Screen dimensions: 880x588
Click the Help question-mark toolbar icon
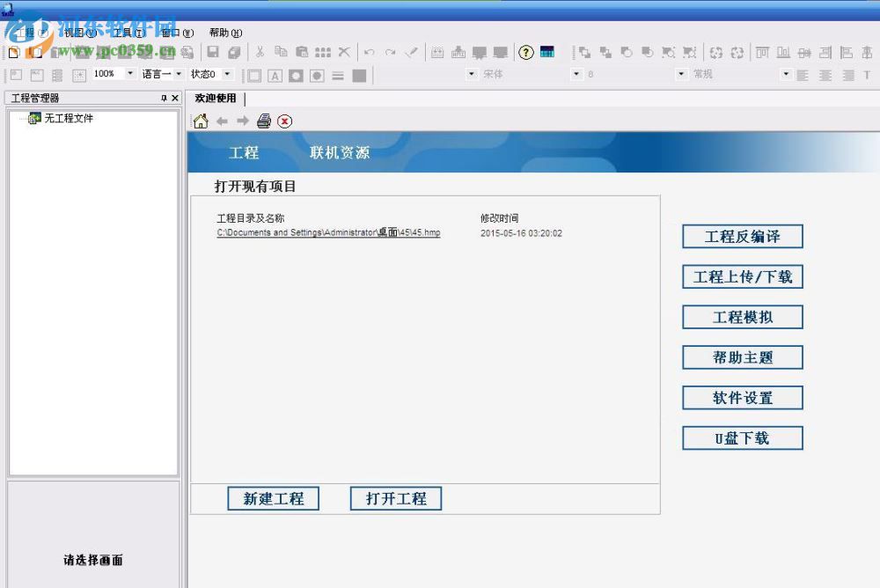(525, 52)
